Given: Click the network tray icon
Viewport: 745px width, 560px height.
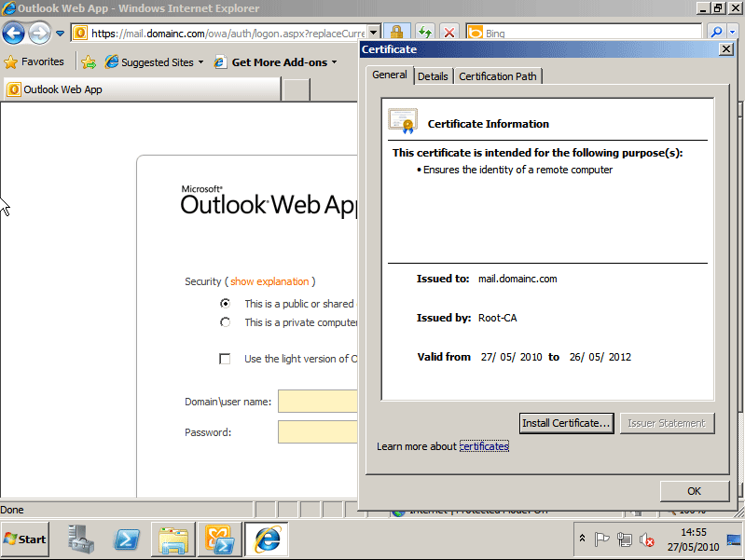Looking at the screenshot, I should [x=625, y=540].
